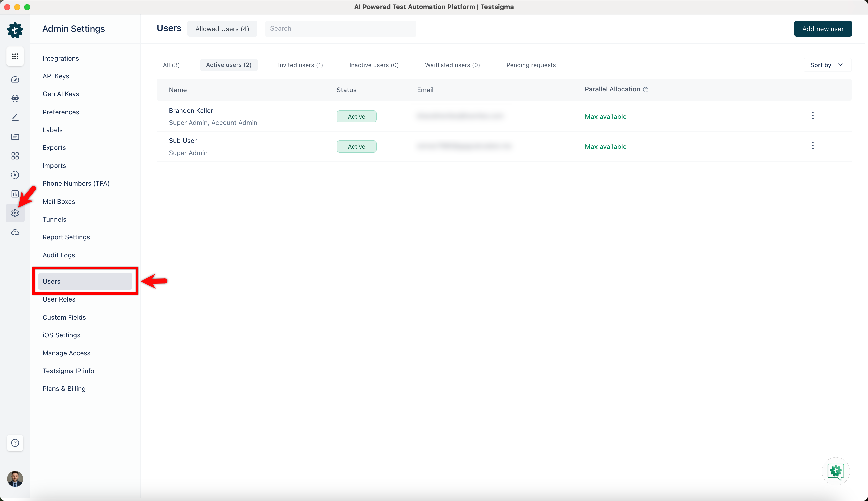Click the Parallel Allocation column header
The image size is (868, 501).
coord(612,89)
